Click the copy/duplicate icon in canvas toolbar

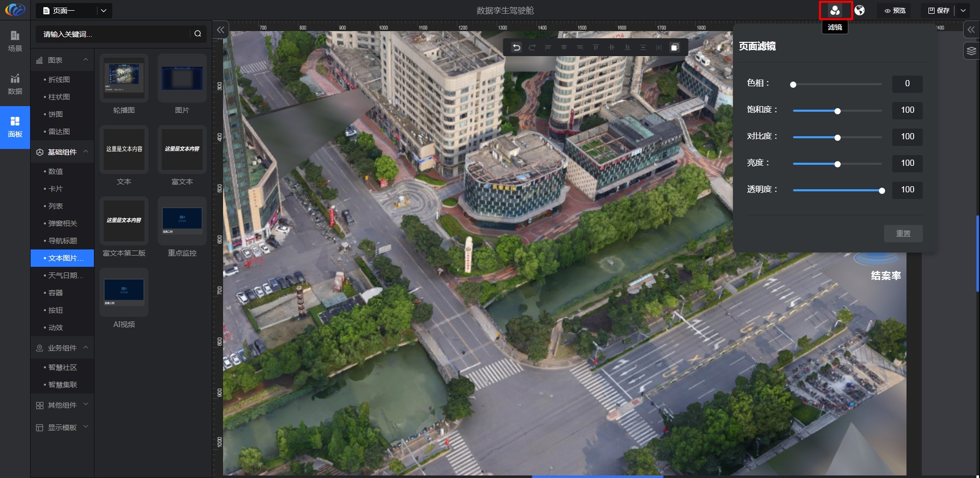674,47
